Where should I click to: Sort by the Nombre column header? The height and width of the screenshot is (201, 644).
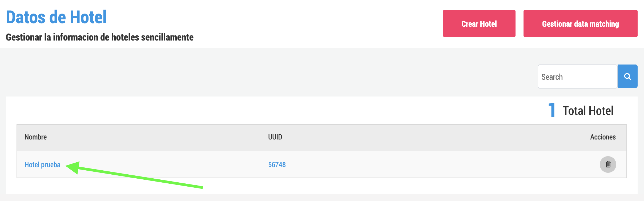tap(35, 137)
